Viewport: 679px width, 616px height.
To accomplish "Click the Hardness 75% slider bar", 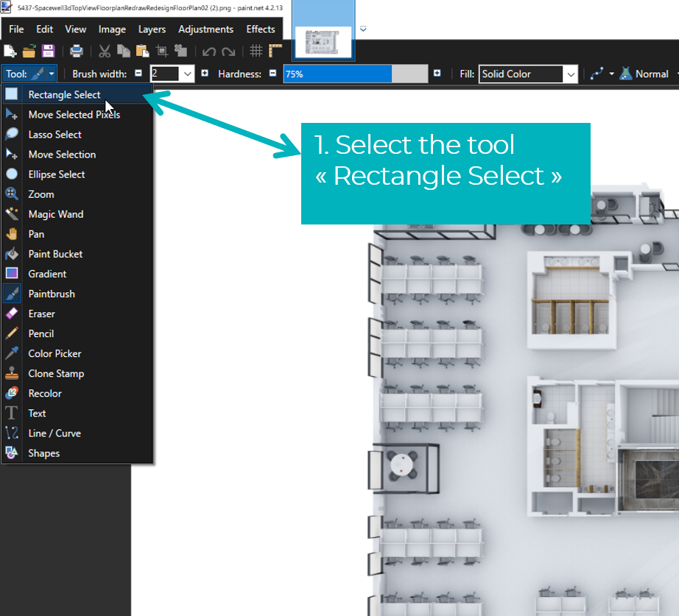I will pos(356,74).
